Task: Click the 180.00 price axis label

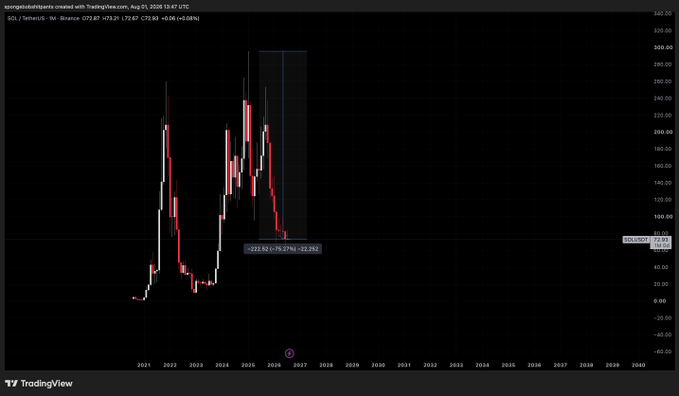Action: pos(663,149)
